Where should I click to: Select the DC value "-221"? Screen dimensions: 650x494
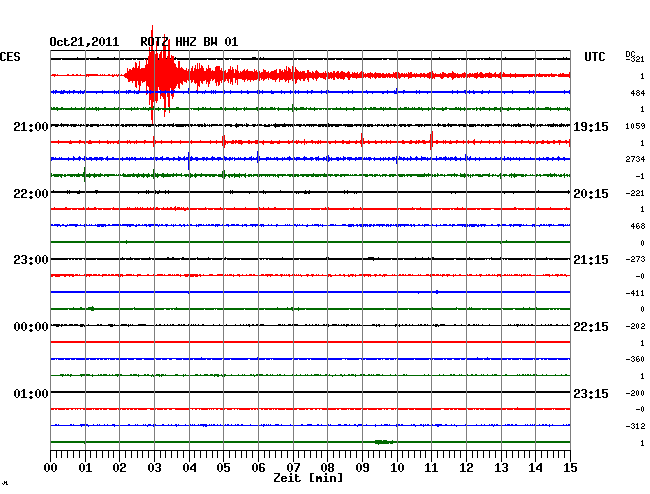point(635,193)
